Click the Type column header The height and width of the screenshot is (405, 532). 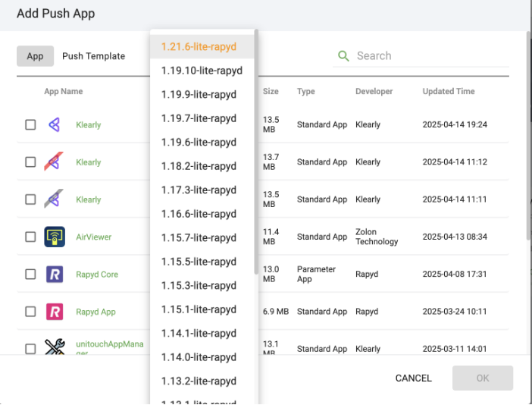306,91
